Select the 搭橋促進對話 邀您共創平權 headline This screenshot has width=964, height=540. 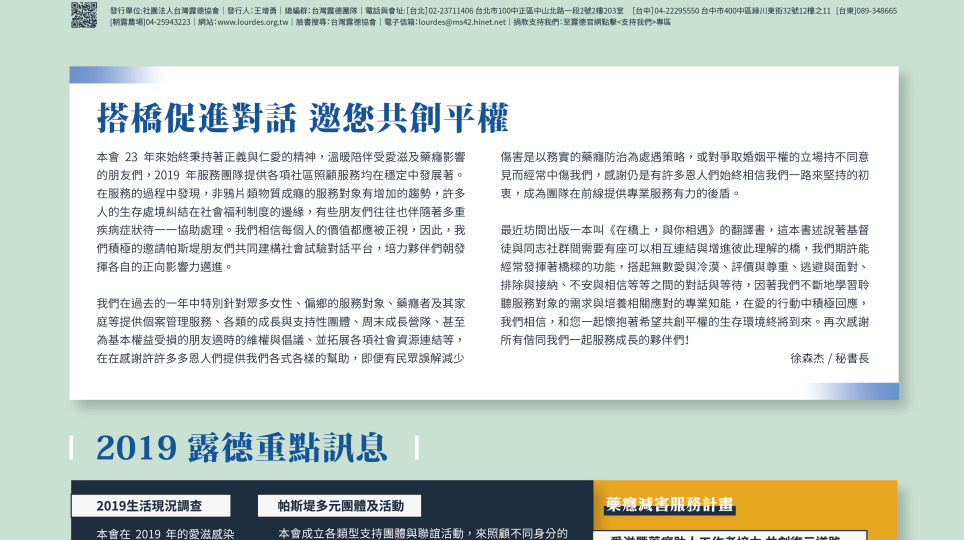point(302,118)
